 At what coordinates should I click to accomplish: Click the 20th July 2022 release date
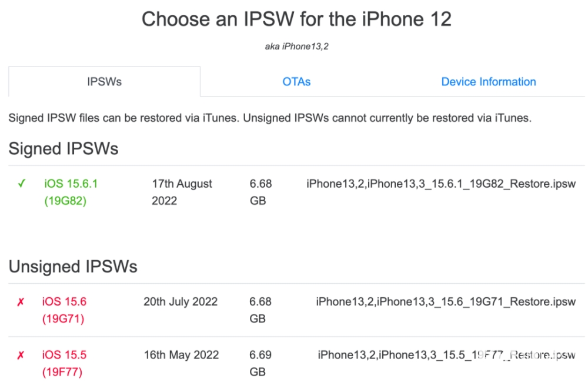181,302
